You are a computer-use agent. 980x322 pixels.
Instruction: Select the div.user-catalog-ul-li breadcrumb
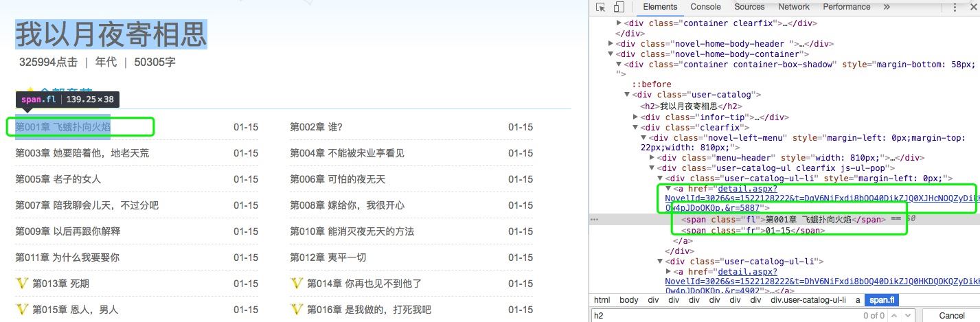(809, 300)
